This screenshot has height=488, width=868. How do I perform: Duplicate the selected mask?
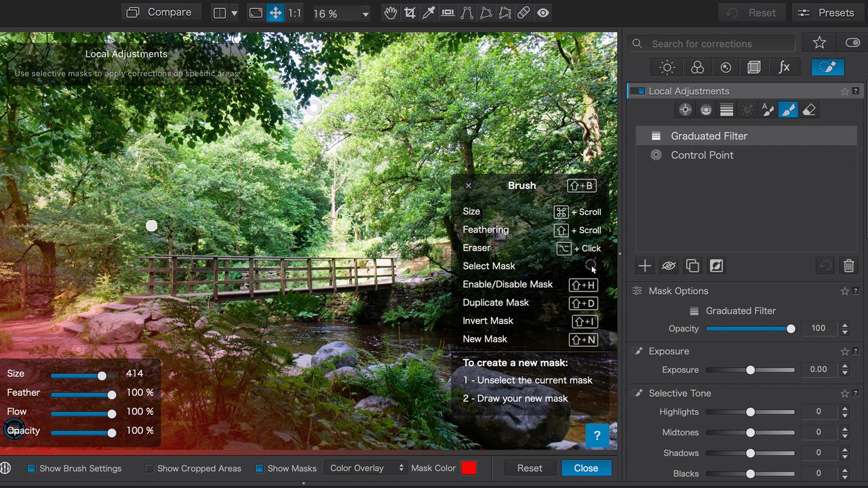692,266
